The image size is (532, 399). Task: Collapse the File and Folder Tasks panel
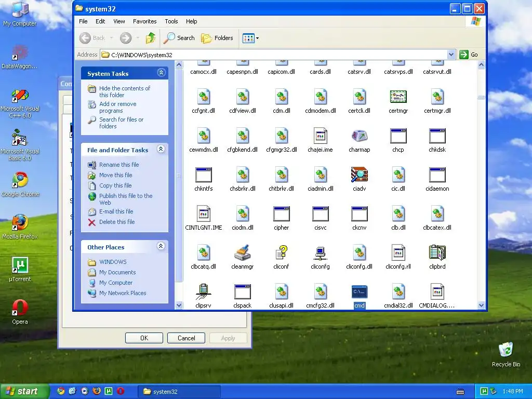(x=161, y=149)
